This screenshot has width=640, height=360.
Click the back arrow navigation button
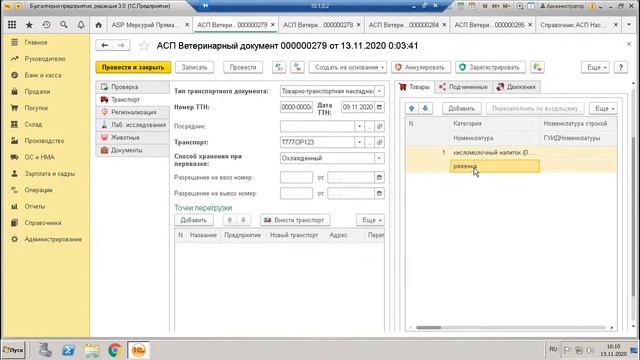104,45
